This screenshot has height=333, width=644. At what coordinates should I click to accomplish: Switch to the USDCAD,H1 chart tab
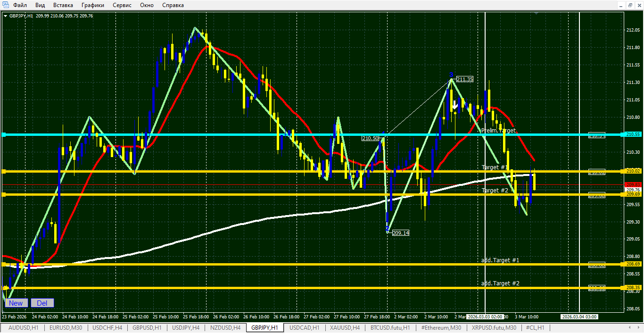pos(305,327)
